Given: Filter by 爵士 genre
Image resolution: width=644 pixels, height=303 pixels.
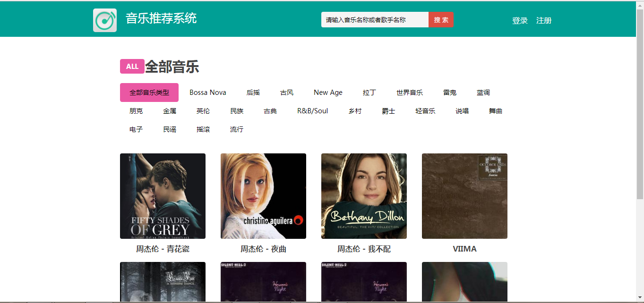Looking at the screenshot, I should pos(388,111).
